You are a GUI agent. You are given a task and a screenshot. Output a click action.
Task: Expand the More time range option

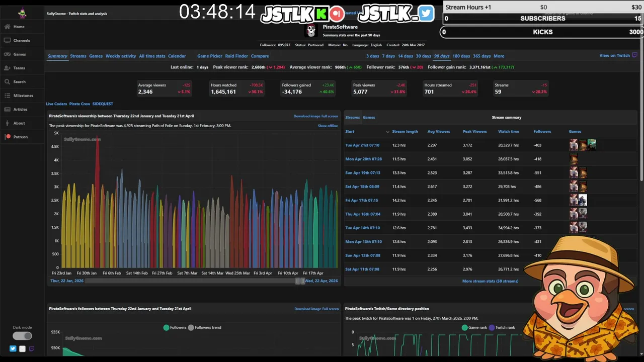[499, 56]
